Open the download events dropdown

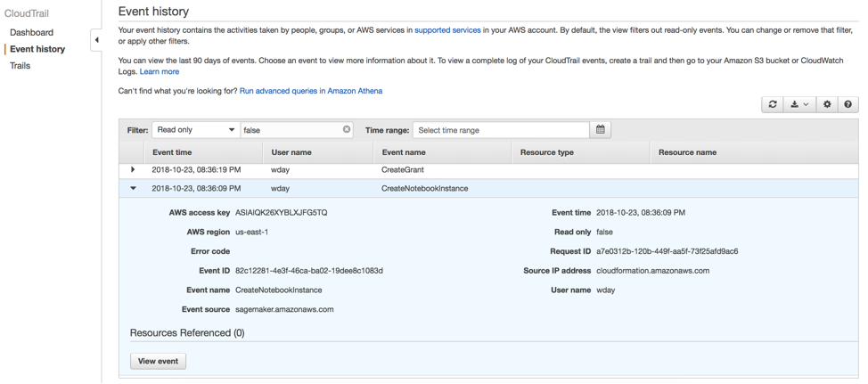[800, 104]
